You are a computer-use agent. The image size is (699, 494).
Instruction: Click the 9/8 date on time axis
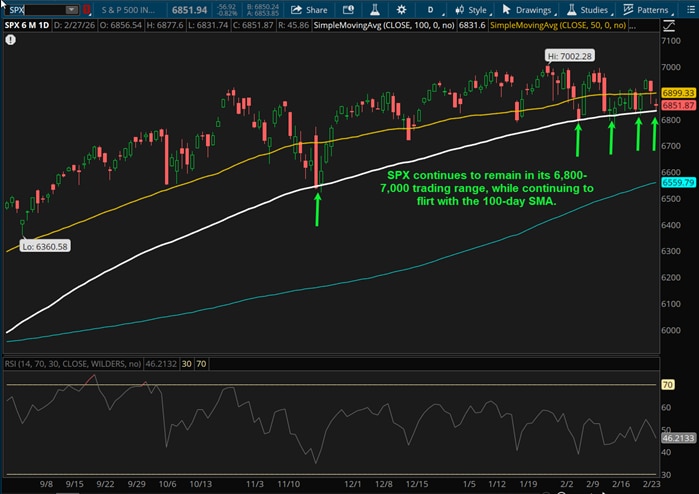[46, 484]
